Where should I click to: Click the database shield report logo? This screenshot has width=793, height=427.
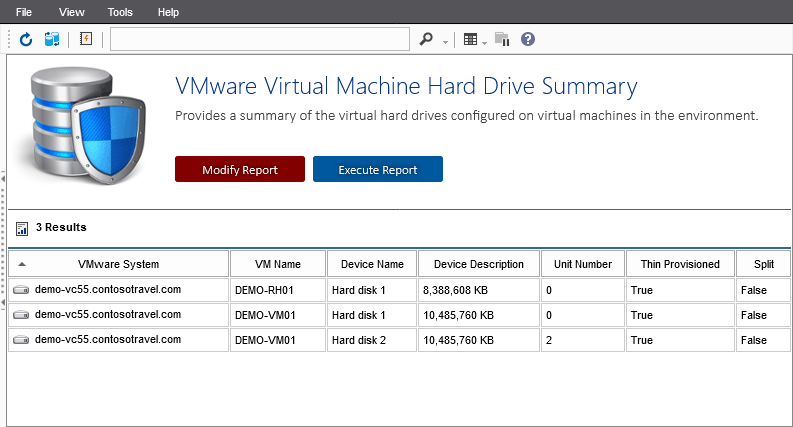coord(87,125)
